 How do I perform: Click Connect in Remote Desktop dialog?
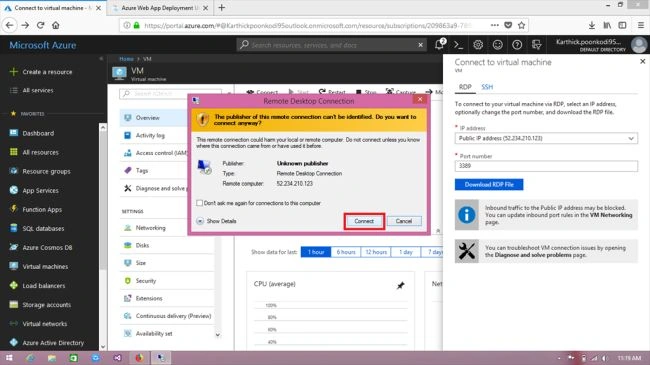pyautogui.click(x=364, y=221)
